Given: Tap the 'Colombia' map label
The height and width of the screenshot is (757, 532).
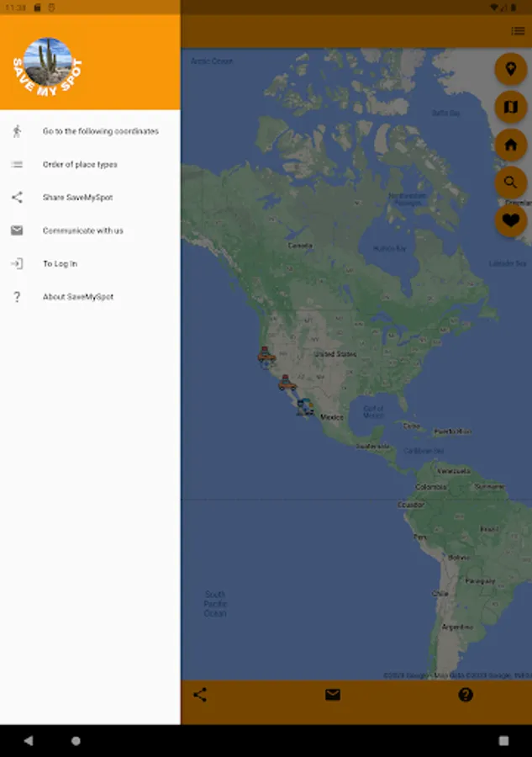Looking at the screenshot, I should [430, 487].
